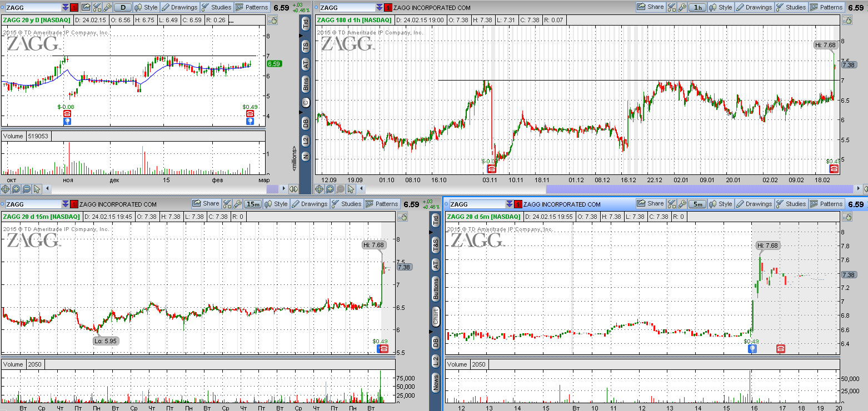Image resolution: width=868 pixels, height=411 pixels.
Task: Open Studies menu in 5m chart
Action: click(x=791, y=204)
